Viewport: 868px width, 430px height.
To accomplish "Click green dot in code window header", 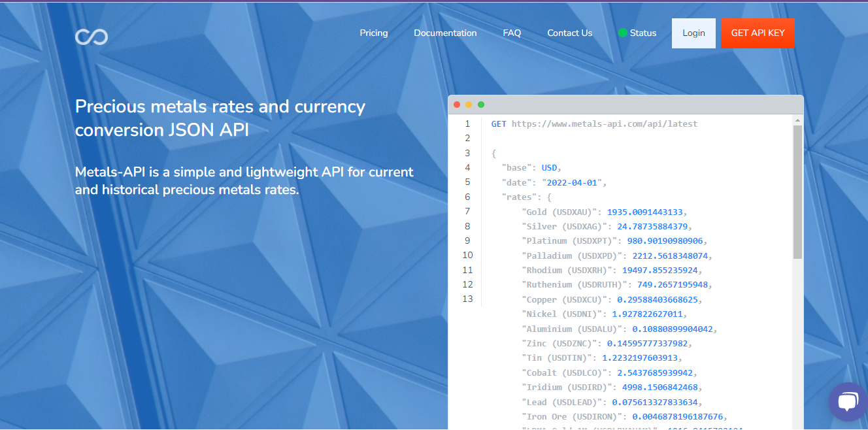I will click(x=481, y=105).
